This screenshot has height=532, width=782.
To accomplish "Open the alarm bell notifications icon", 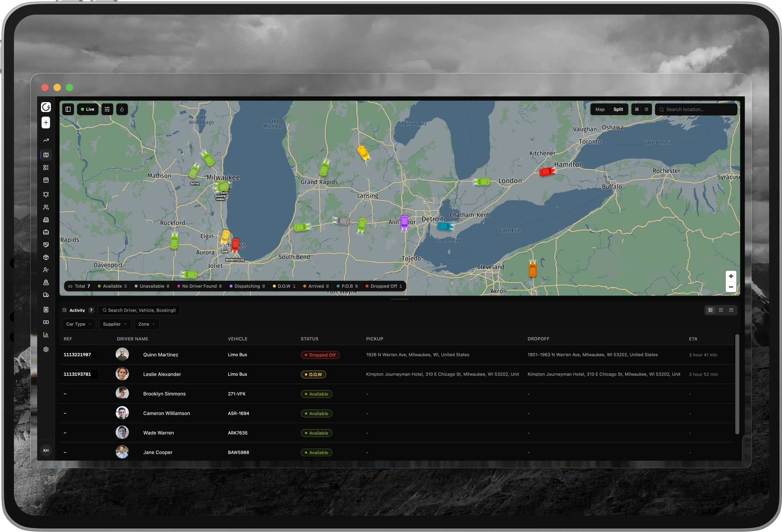I will [46, 194].
